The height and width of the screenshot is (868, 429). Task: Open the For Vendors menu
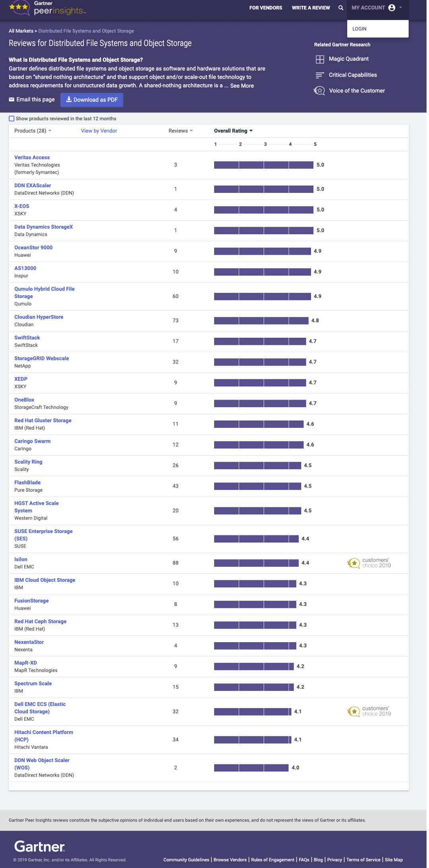(x=266, y=8)
